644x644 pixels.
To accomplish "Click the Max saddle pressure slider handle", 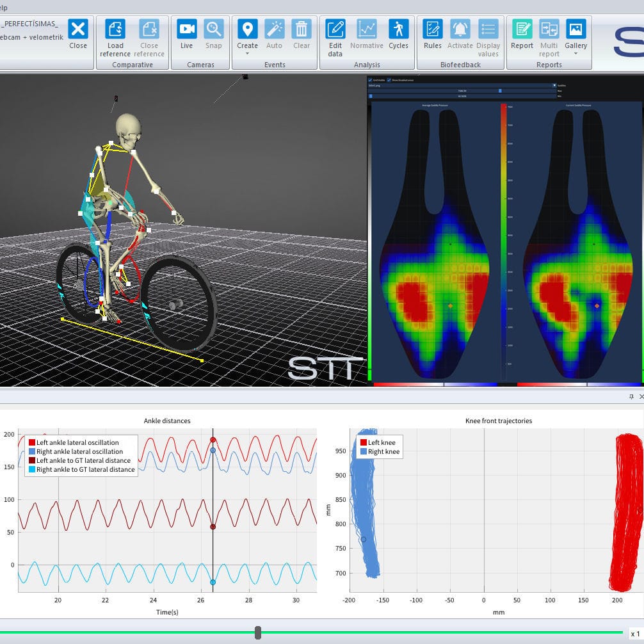I will coord(500,91).
